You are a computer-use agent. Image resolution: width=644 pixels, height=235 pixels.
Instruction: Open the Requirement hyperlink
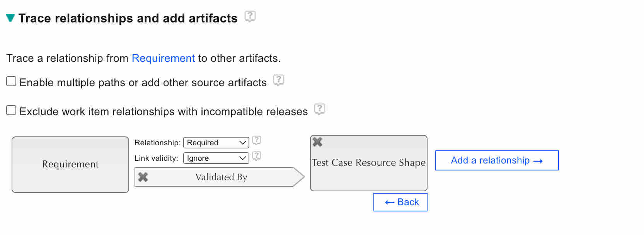163,58
